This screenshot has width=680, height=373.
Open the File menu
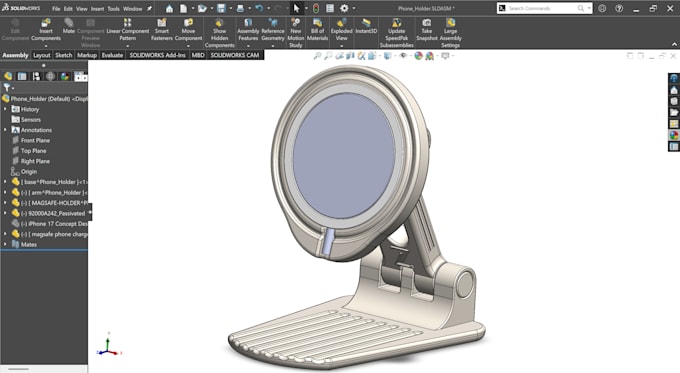[x=56, y=9]
